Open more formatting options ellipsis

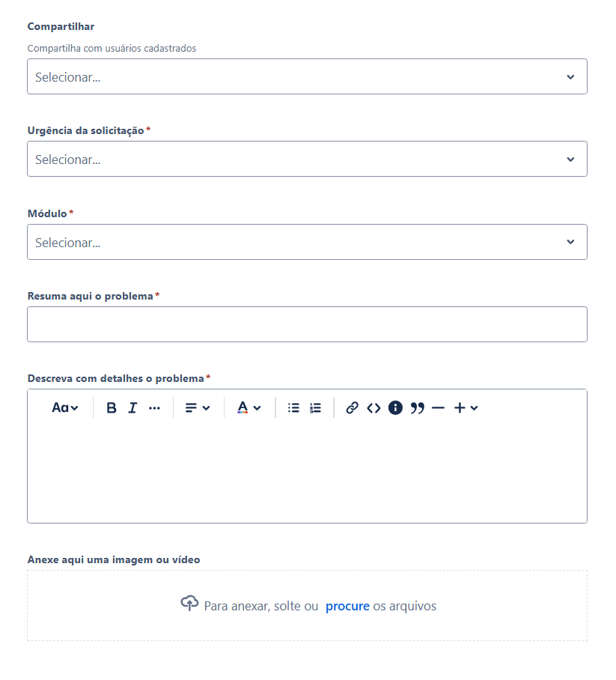(154, 407)
